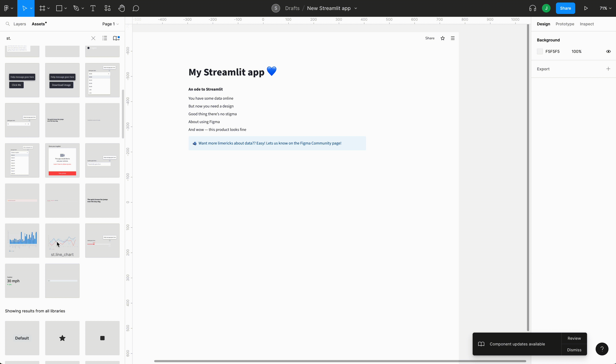Select the Pen tool
The width and height of the screenshot is (616, 364).
[76, 8]
